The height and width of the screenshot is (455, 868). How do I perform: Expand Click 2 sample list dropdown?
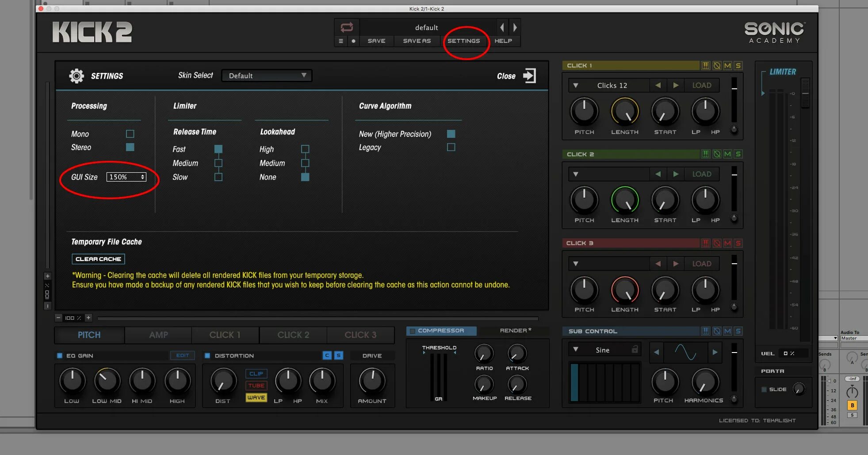[576, 174]
